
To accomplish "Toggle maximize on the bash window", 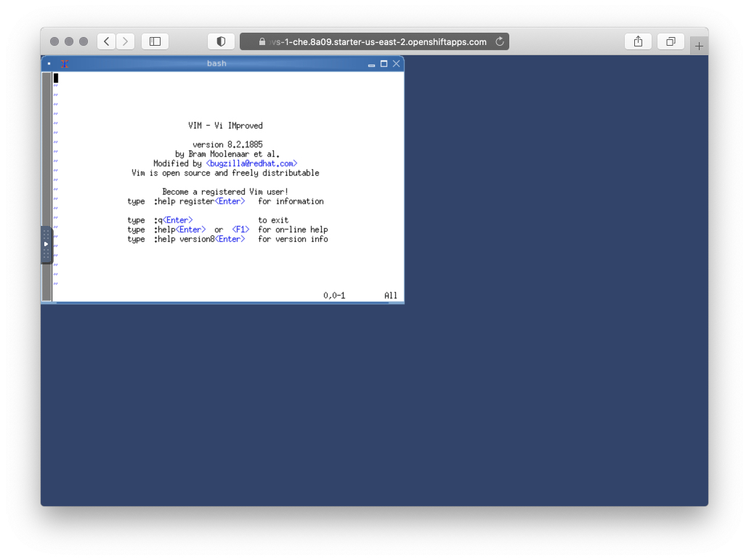I will click(x=384, y=64).
